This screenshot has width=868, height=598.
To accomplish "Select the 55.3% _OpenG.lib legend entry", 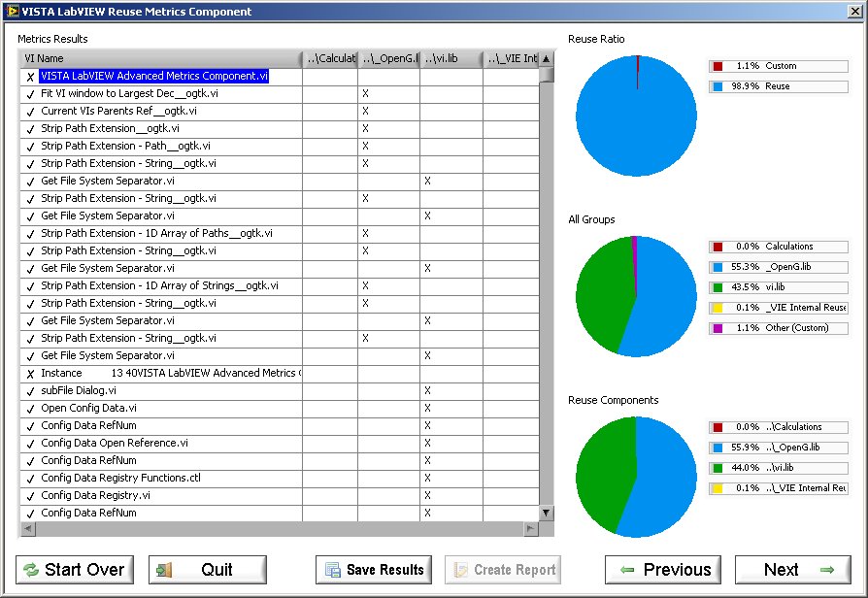I will tap(779, 267).
